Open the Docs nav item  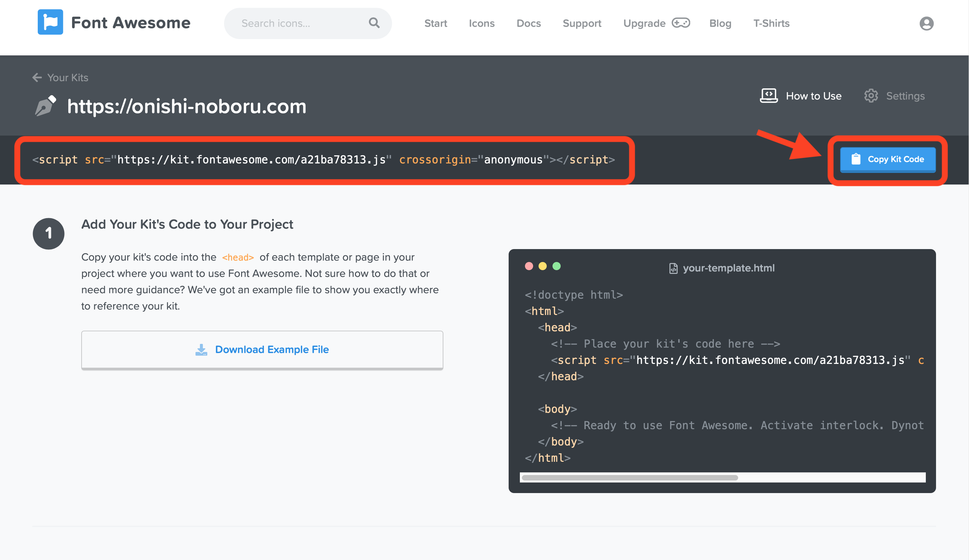tap(529, 23)
